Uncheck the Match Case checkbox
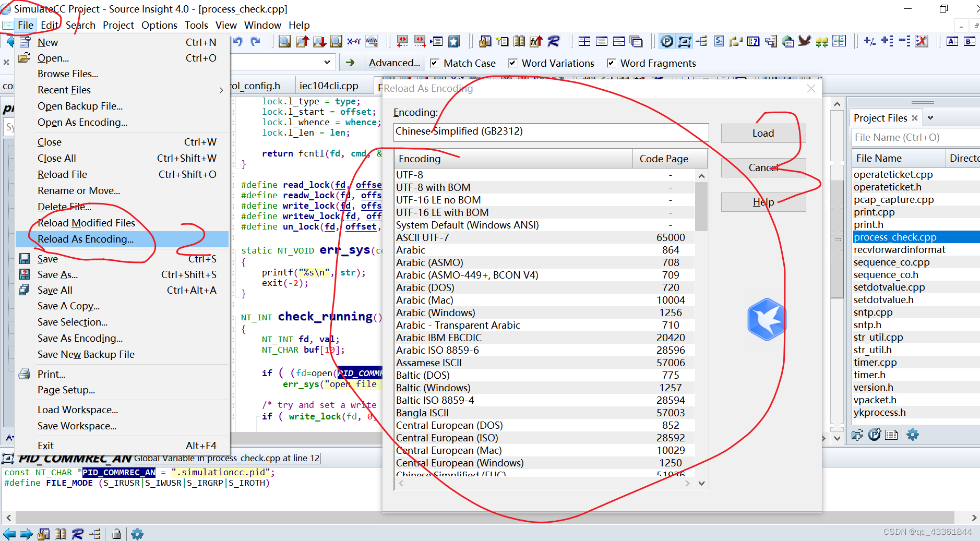This screenshot has width=980, height=541. (x=434, y=63)
